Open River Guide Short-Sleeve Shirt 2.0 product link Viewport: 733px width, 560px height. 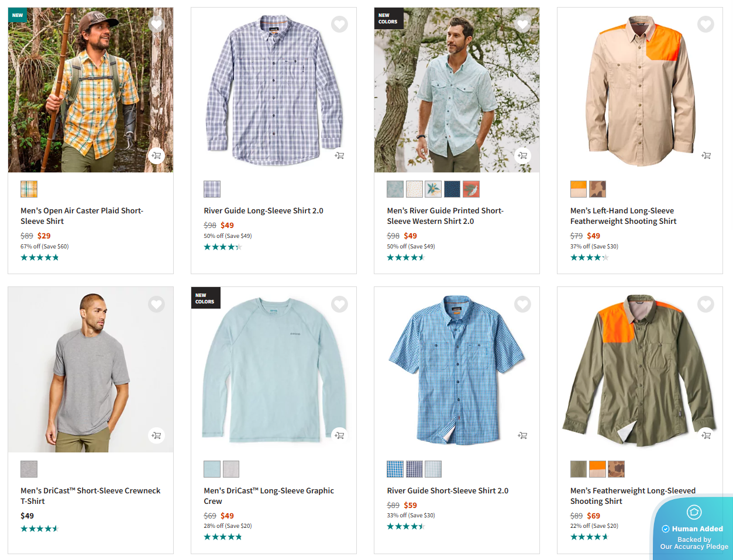click(x=448, y=491)
